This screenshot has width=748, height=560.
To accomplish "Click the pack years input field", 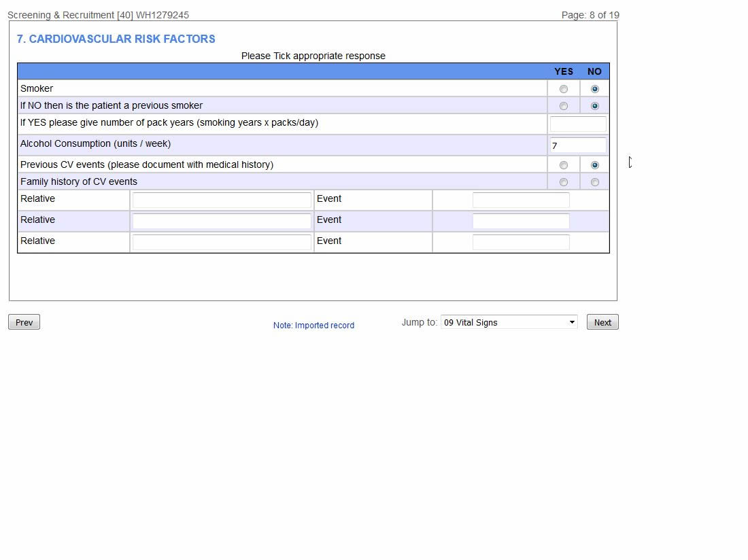I will (578, 124).
